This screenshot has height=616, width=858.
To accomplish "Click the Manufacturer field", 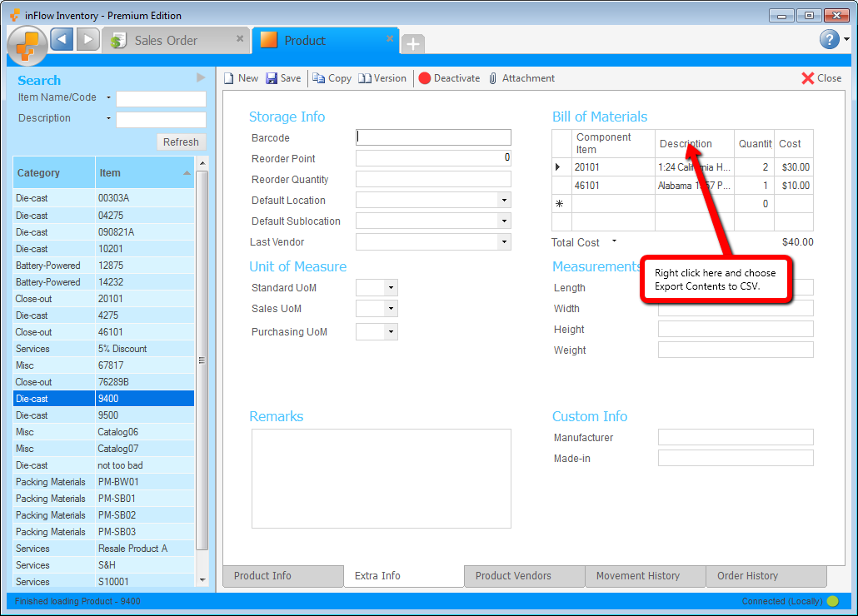I will [736, 437].
